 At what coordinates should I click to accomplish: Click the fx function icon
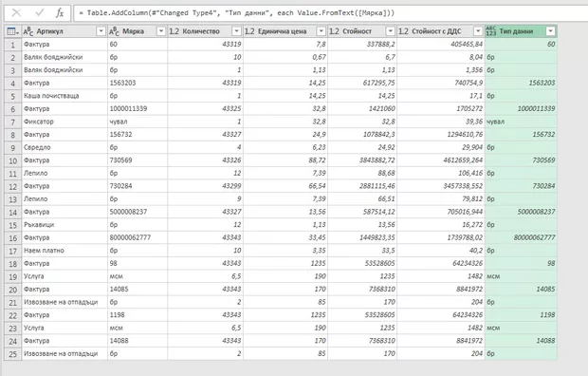60,13
